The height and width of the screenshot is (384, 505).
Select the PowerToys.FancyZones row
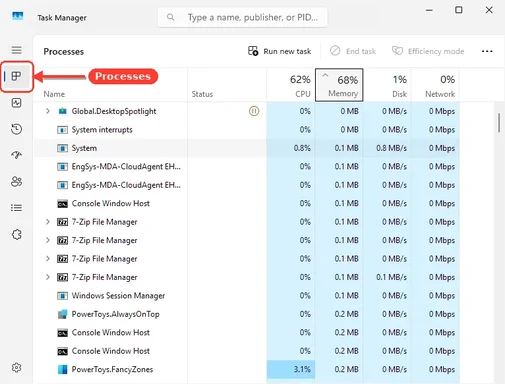pyautogui.click(x=247, y=369)
